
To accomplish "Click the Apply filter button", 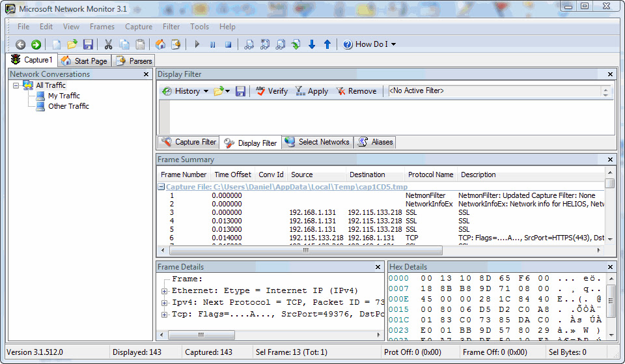I will (x=312, y=91).
